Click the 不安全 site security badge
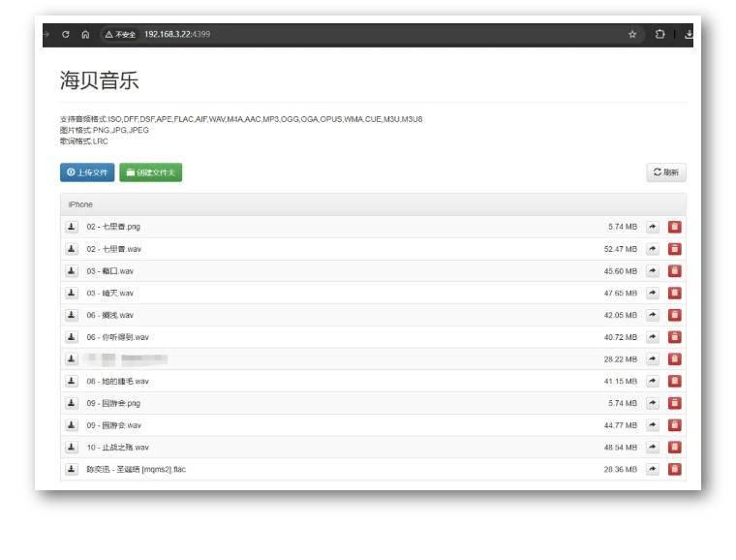This screenshot has height=560, width=736. [x=120, y=34]
